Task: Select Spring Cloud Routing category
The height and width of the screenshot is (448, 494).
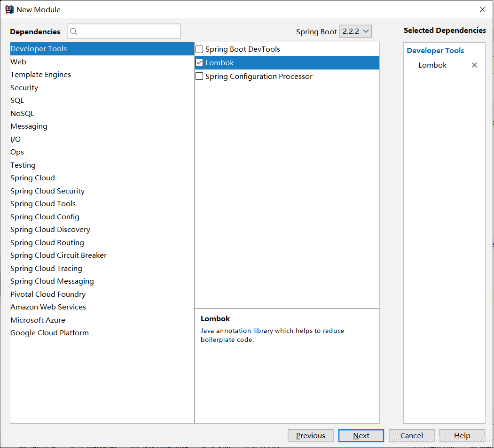Action: [102, 242]
